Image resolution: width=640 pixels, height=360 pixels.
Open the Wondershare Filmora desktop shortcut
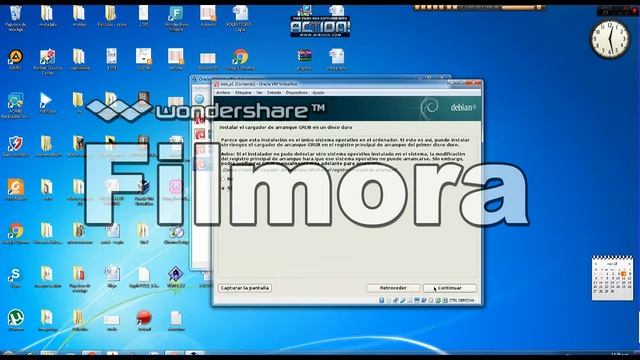click(176, 18)
